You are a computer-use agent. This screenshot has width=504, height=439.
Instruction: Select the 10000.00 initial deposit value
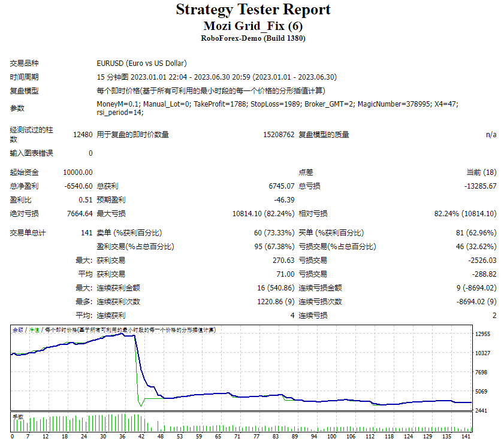point(78,172)
